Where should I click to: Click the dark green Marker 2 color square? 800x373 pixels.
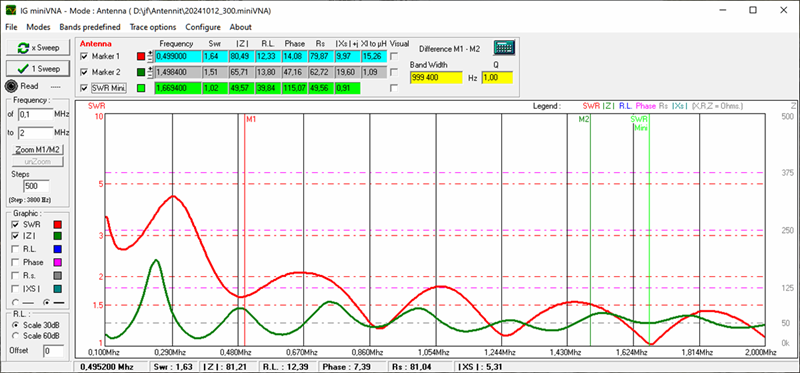(x=141, y=72)
